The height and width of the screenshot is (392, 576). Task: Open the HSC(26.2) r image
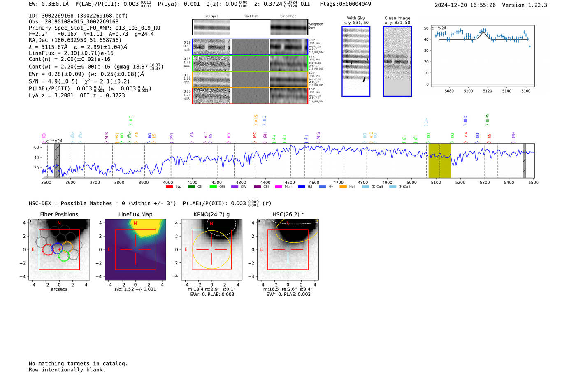point(288,250)
